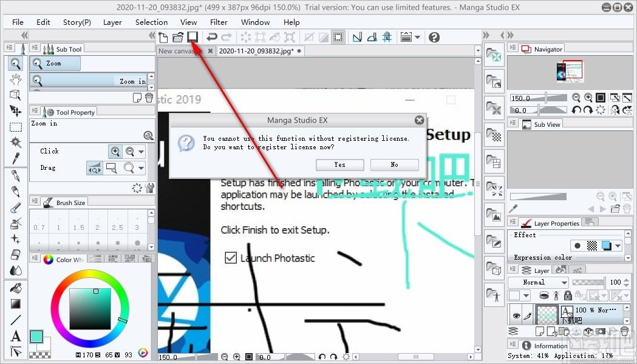The width and height of the screenshot is (637, 364).
Task: Open the Navigator panel menu
Action: [x=513, y=49]
